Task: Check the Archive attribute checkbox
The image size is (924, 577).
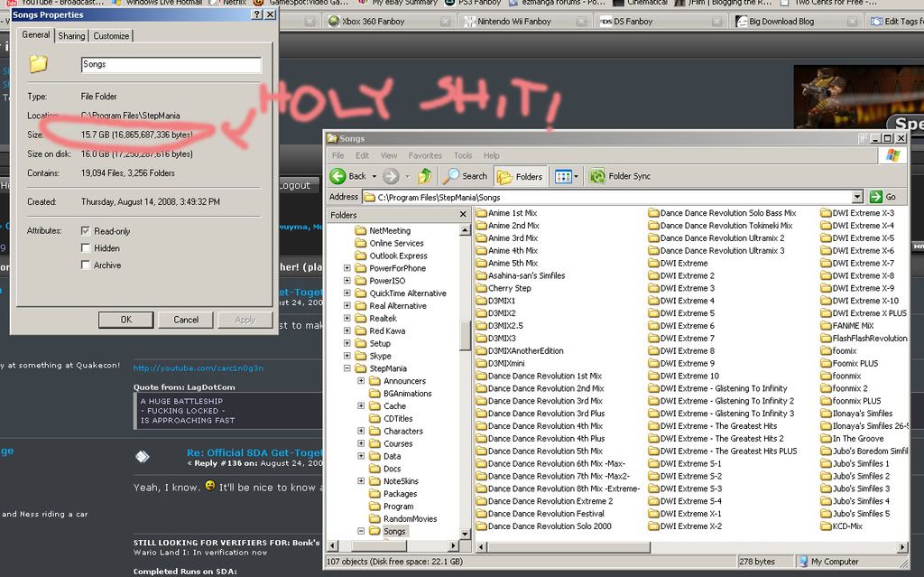Action: [x=86, y=265]
